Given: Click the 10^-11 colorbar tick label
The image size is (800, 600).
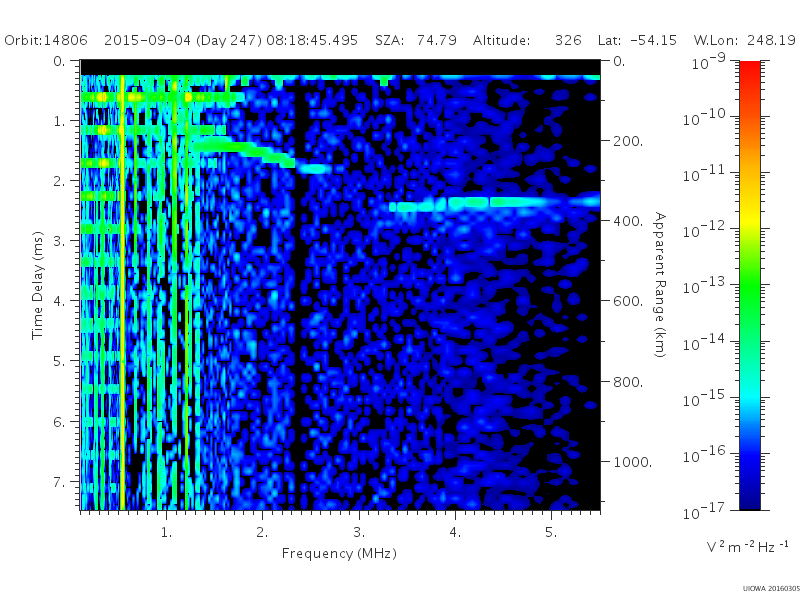Looking at the screenshot, I should click(704, 174).
